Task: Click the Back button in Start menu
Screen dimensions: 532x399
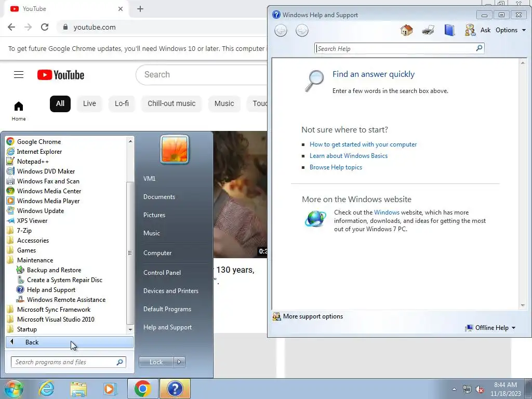Action: click(x=70, y=342)
